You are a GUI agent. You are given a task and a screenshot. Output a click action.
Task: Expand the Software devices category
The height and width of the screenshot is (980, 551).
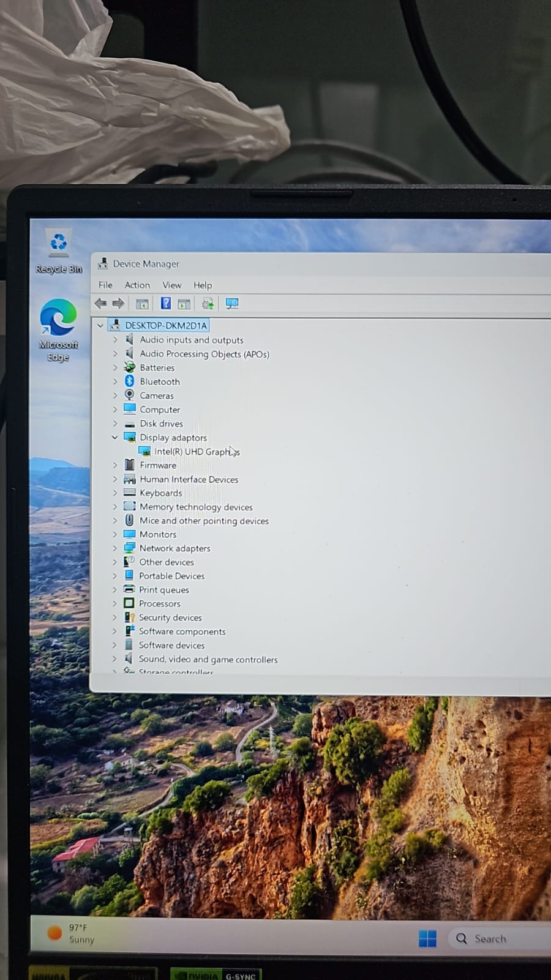(x=114, y=645)
